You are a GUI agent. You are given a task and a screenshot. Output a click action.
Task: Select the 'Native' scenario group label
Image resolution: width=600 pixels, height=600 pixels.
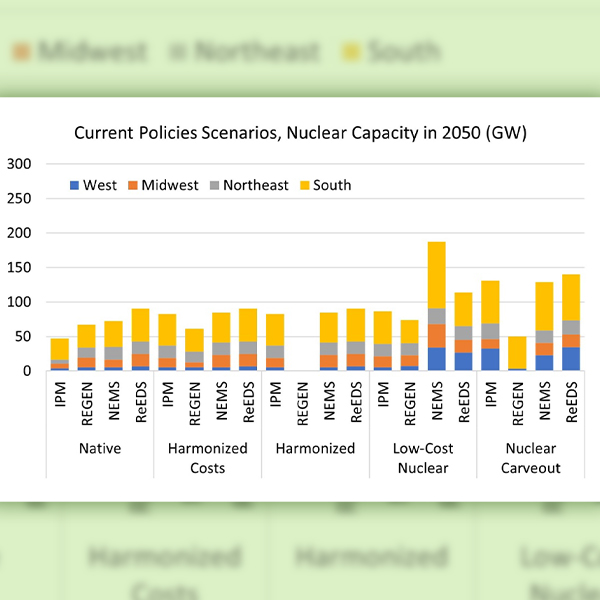pyautogui.click(x=100, y=448)
